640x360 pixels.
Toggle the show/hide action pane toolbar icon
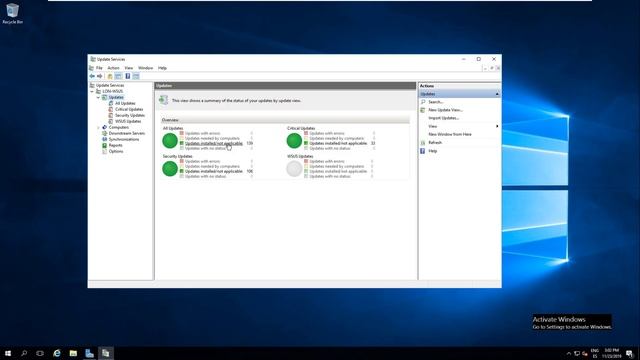[136, 76]
